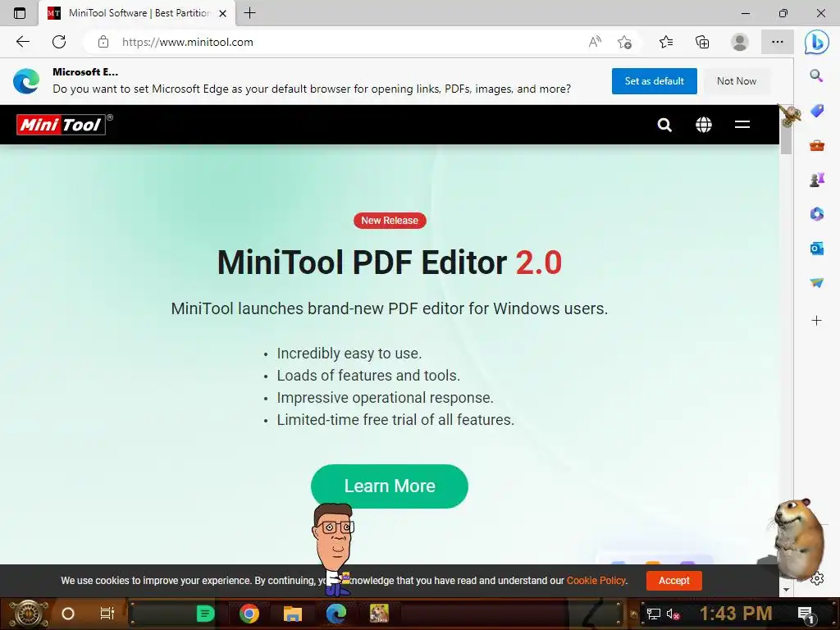Open the Collections icon
The image size is (840, 630).
pyautogui.click(x=702, y=42)
